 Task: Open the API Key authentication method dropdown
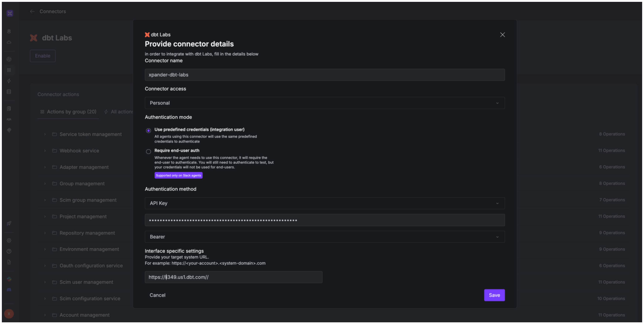coord(324,203)
